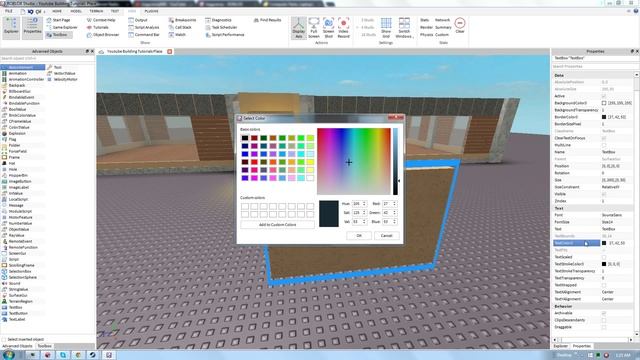Toggle the ClearTextOnFocus checkbox
Viewport: 640px width, 360px height.
(604, 138)
